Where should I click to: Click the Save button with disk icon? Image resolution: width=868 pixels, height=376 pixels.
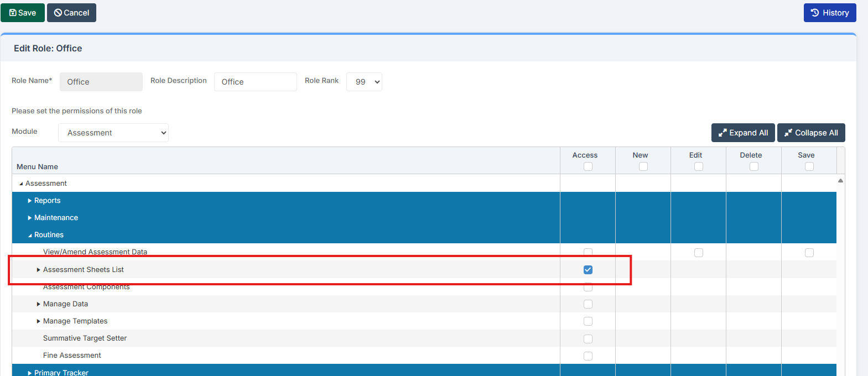point(23,13)
